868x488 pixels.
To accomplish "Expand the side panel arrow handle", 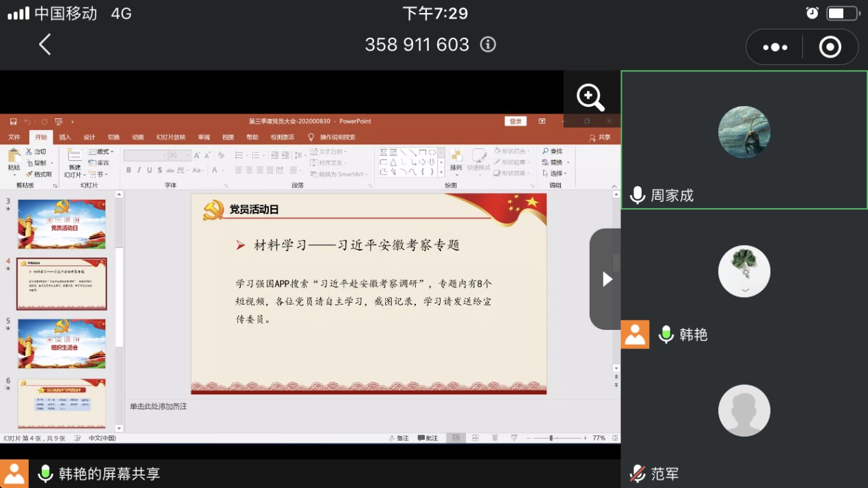I will (606, 279).
